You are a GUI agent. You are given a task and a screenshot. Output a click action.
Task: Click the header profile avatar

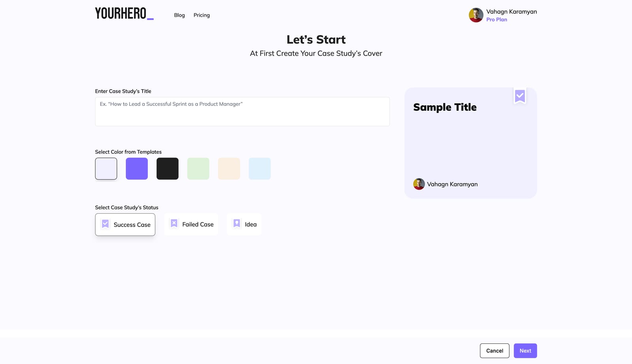pyautogui.click(x=476, y=15)
